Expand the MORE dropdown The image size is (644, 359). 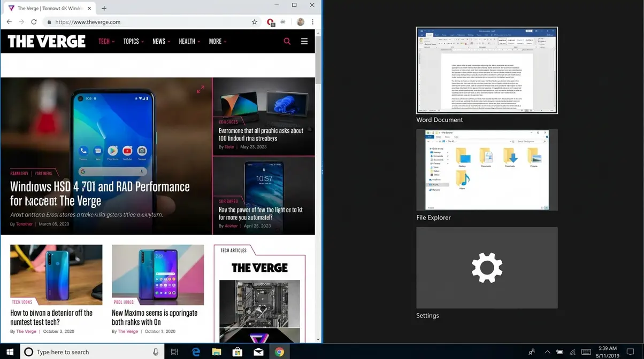tap(218, 41)
